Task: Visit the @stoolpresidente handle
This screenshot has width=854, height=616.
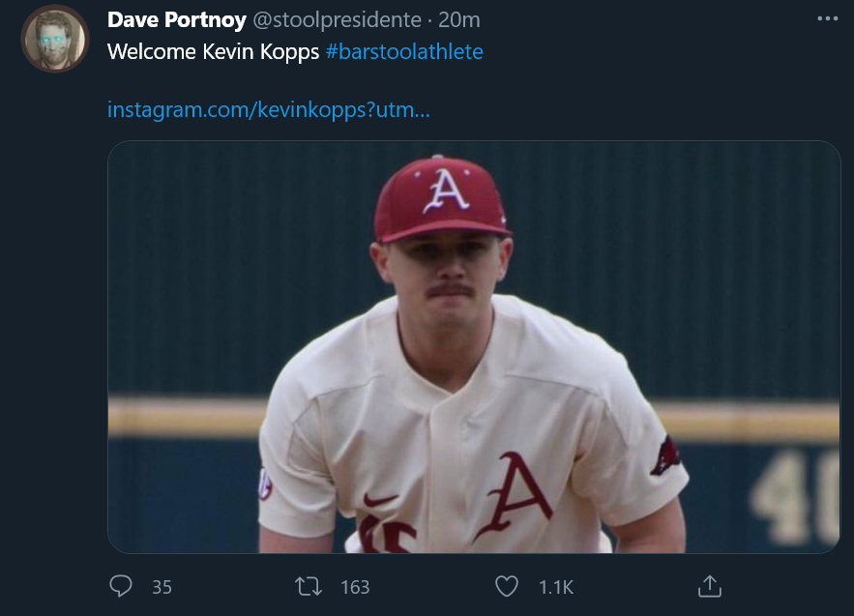Action: click(337, 20)
